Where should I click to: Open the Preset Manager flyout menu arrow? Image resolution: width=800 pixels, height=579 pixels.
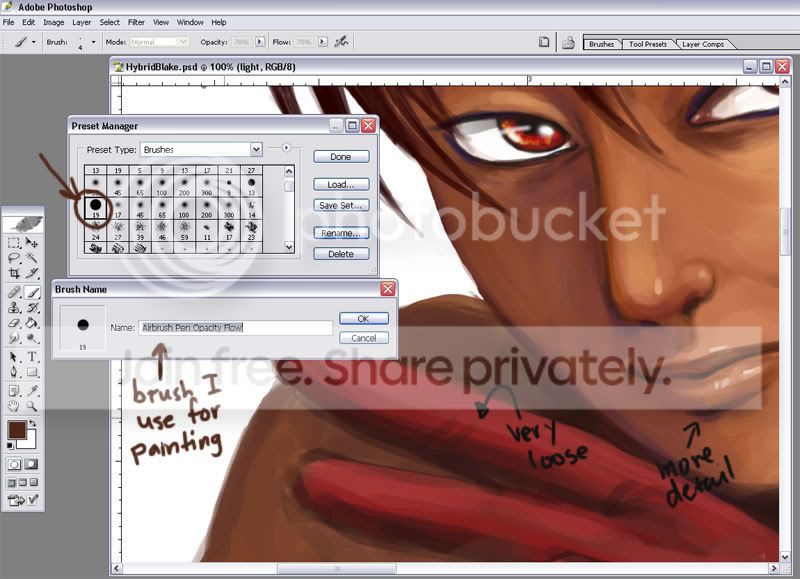pos(286,147)
